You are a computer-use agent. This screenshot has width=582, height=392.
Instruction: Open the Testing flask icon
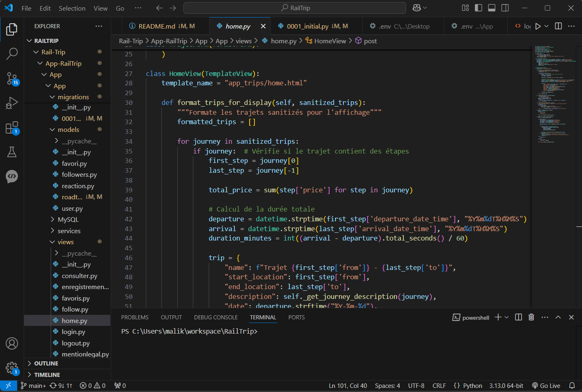pyautogui.click(x=12, y=152)
